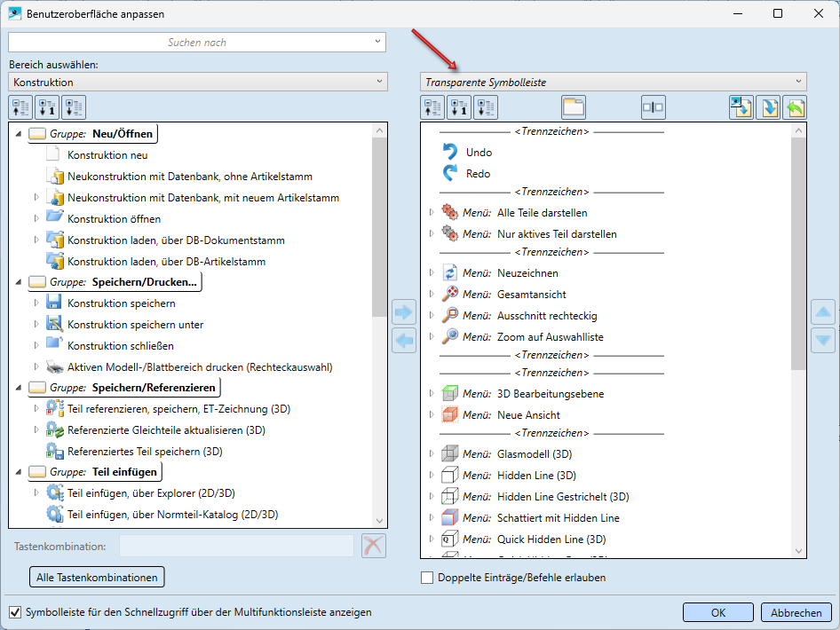Image resolution: width=840 pixels, height=630 pixels.
Task: Select Referenzierte Gleichteile aktualisieren (3D)
Action: tap(167, 429)
